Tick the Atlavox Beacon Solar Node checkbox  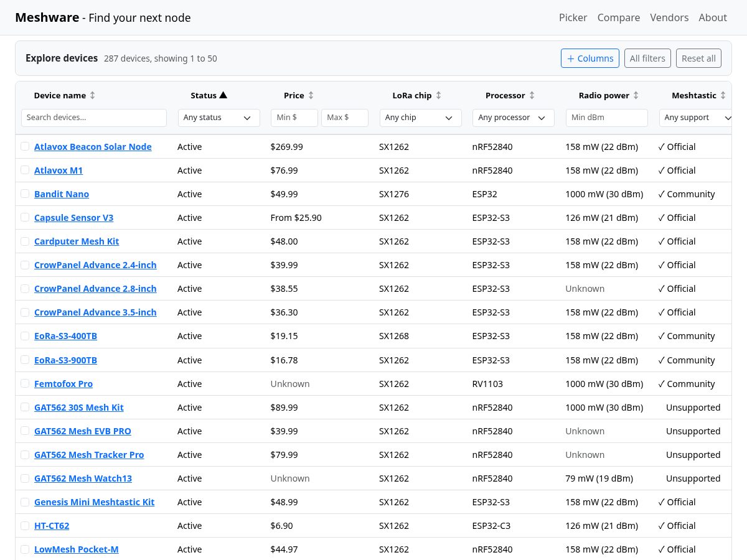tap(25, 146)
